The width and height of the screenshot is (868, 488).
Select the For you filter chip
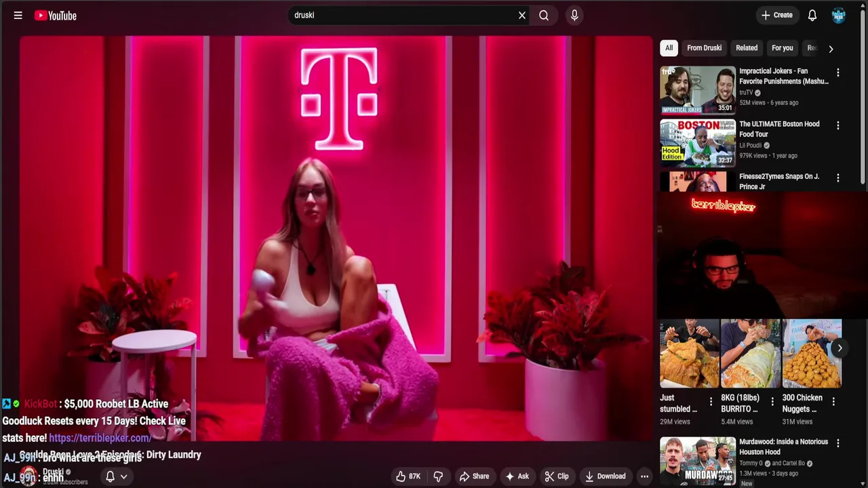coord(782,48)
